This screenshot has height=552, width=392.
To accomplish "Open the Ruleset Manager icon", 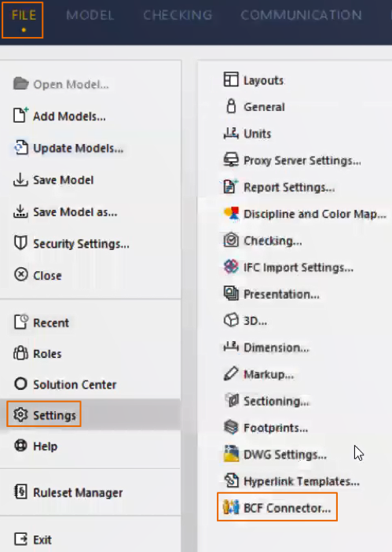I will coord(20,491).
